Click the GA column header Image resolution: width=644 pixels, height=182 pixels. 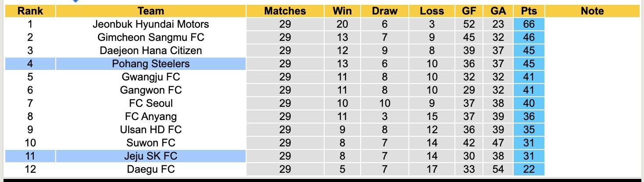point(498,11)
